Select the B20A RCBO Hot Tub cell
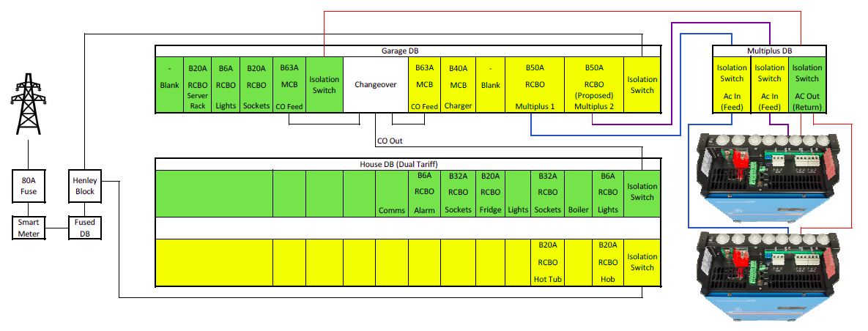The width and height of the screenshot is (868, 331). coord(548,262)
